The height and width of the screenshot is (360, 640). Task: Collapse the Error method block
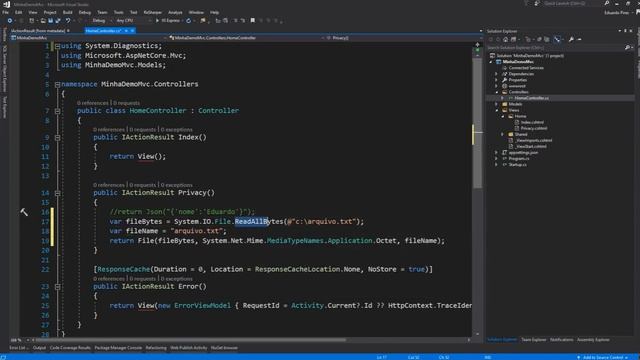tap(58, 287)
